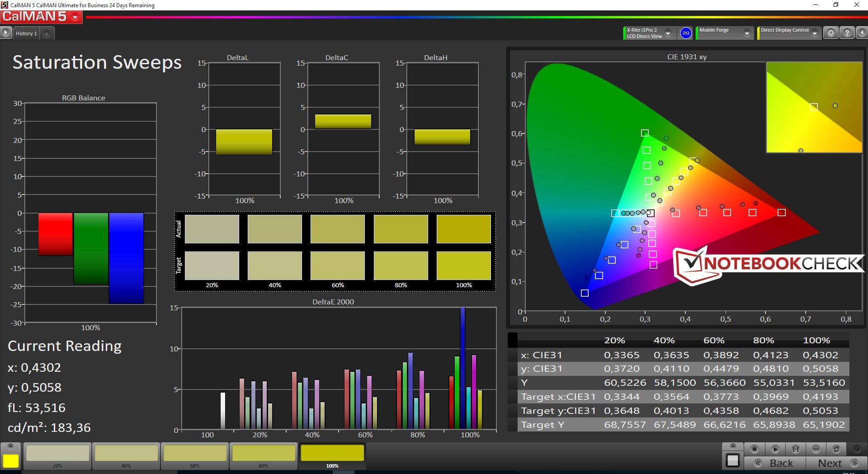The height and width of the screenshot is (474, 868).
Task: Click the DeltaH chart bar
Action: click(x=442, y=137)
